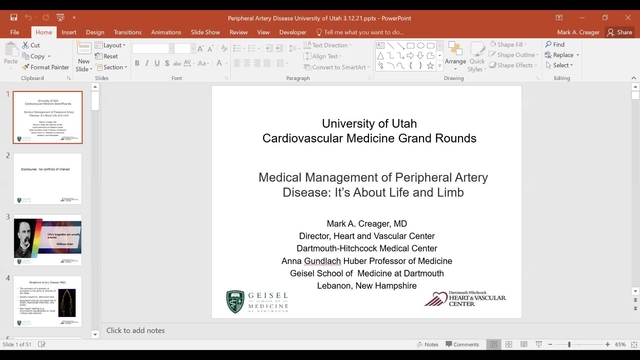Click the Center alignment icon
Screen dimensions: 640x360
coord(247,63)
